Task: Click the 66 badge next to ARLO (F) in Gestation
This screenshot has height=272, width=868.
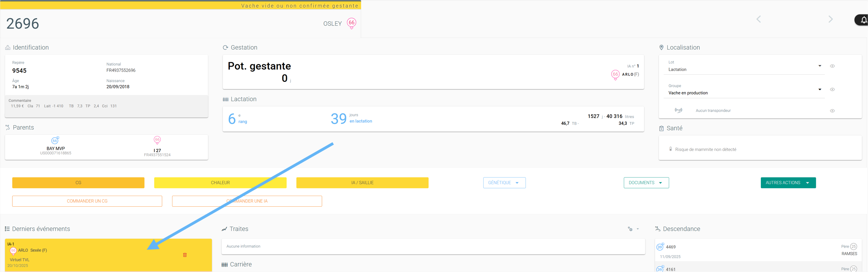Action: click(615, 74)
